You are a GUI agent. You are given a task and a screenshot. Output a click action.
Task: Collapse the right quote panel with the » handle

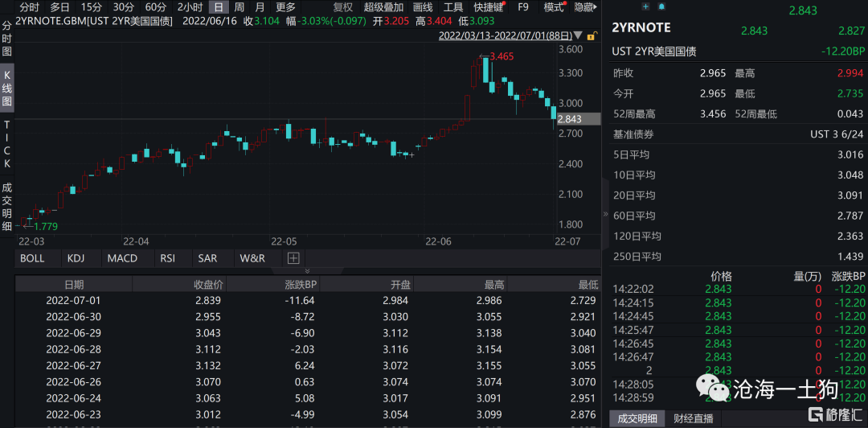pyautogui.click(x=605, y=215)
